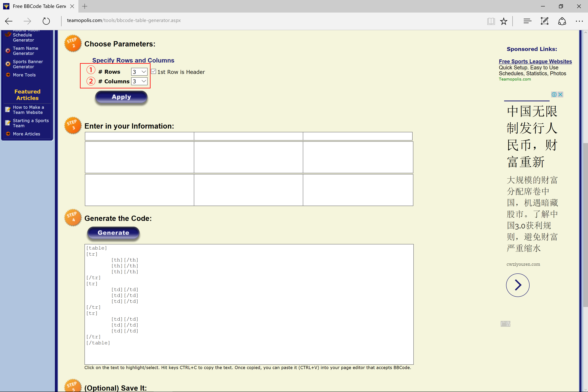Screen dimensions: 588x392
Task: Add page to favorites star icon
Action: pos(504,21)
